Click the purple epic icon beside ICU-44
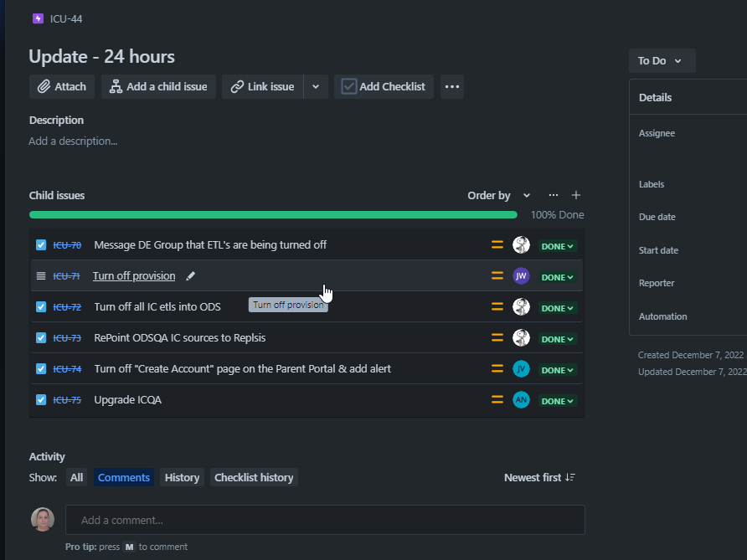The height and width of the screenshot is (560, 747). (39, 18)
